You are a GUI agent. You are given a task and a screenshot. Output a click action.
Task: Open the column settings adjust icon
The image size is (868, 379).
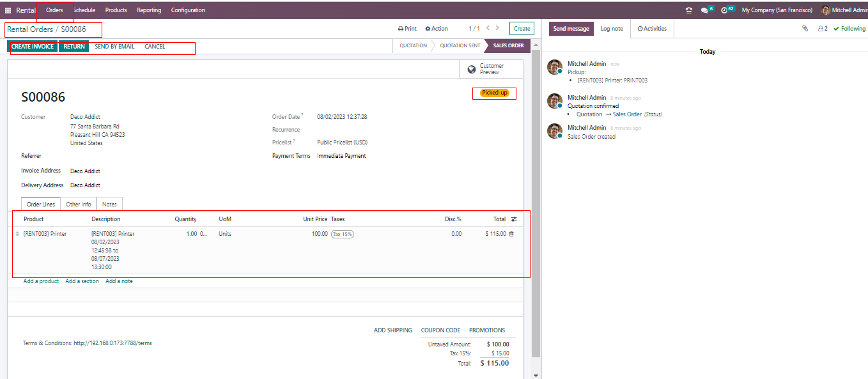(514, 219)
